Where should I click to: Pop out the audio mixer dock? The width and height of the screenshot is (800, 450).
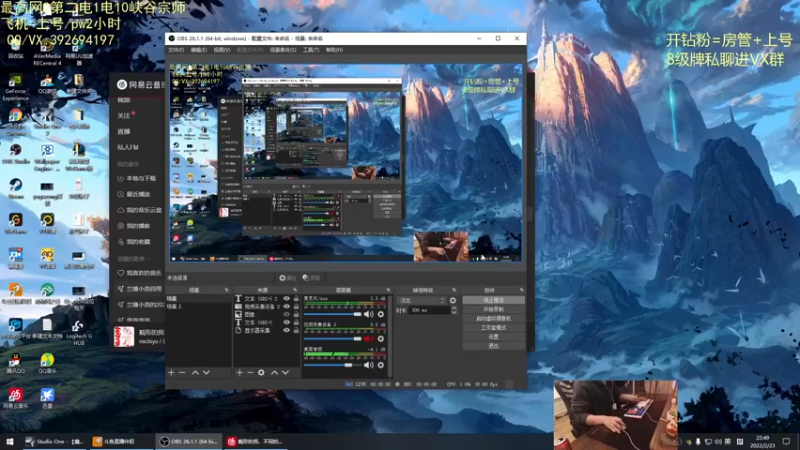[388, 290]
